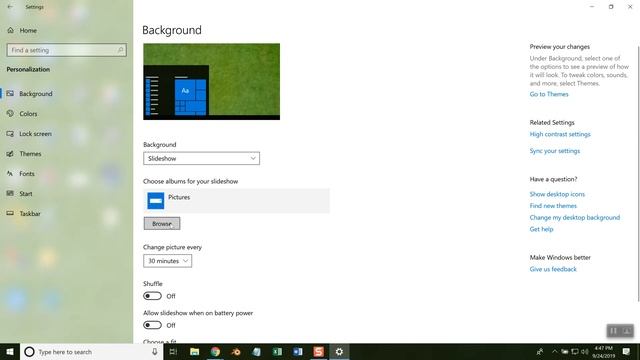Select Background in the sidebar
Image resolution: width=640 pixels, height=360 pixels.
click(36, 93)
